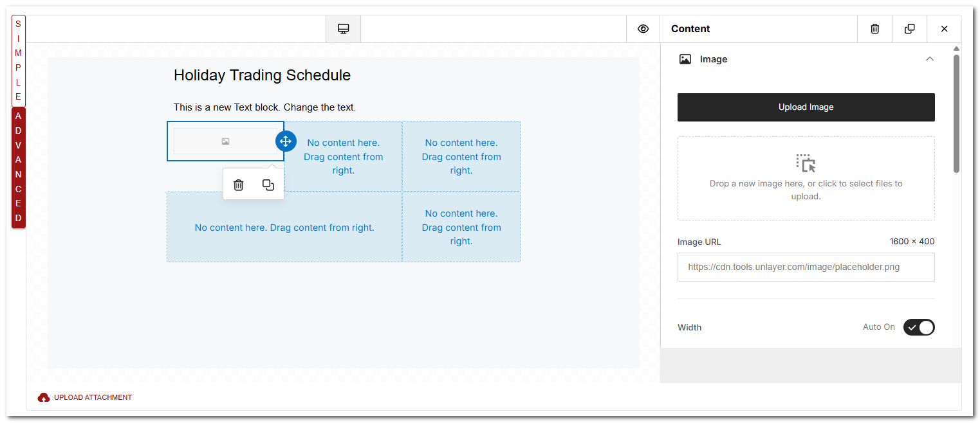
Task: Click duplicate icon in the floating block toolbar
Action: click(268, 185)
